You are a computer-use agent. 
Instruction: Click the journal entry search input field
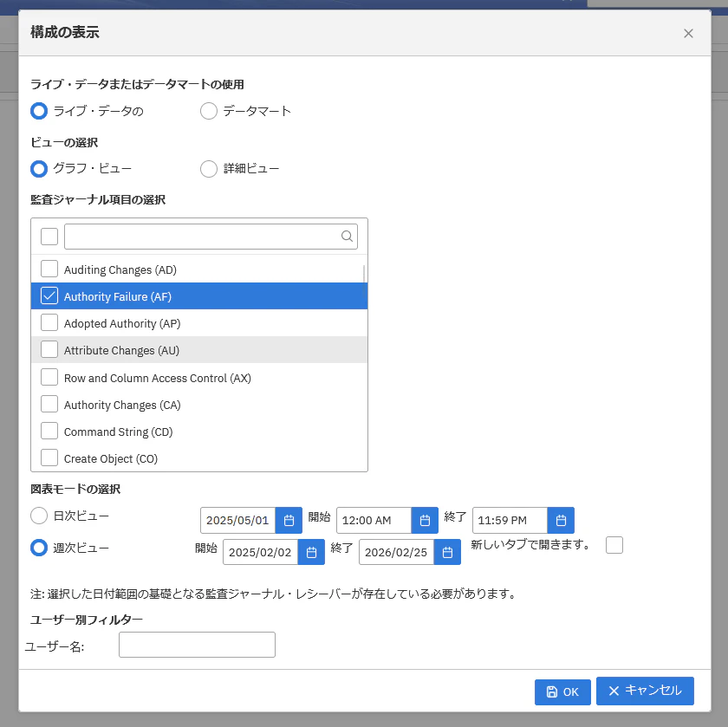tap(211, 237)
